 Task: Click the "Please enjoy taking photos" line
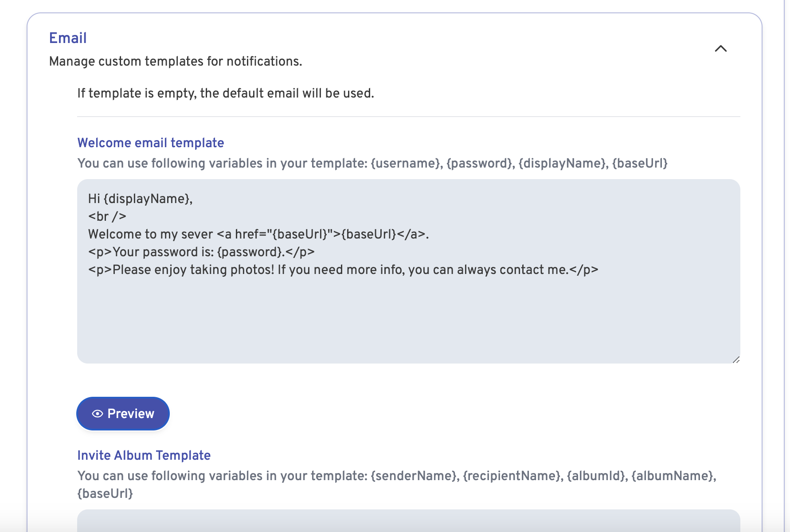coord(344,270)
